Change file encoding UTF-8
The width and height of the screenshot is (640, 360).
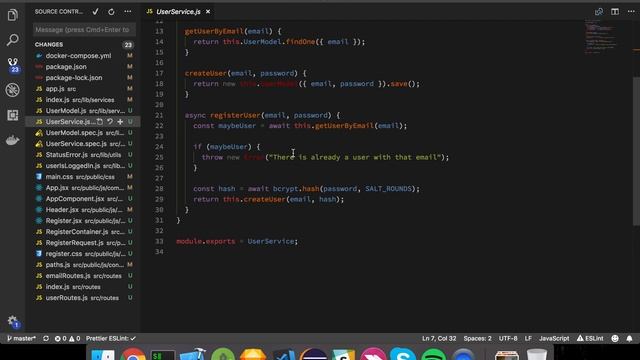coord(508,338)
